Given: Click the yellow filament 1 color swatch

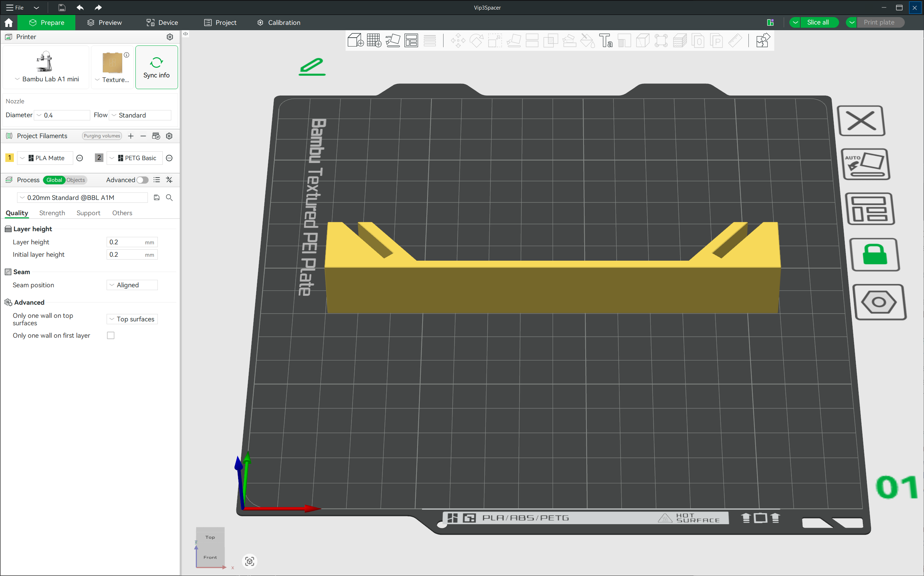Looking at the screenshot, I should point(10,158).
